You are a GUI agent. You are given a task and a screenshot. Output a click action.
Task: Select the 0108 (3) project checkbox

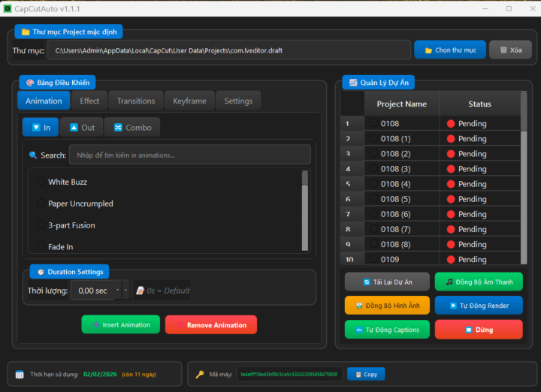(x=373, y=168)
